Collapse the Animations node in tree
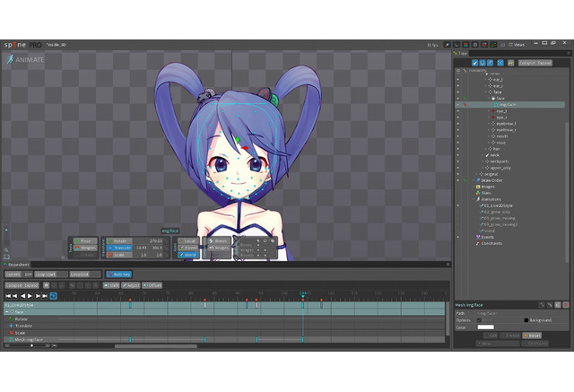This screenshot has height=392, width=574. (474, 199)
